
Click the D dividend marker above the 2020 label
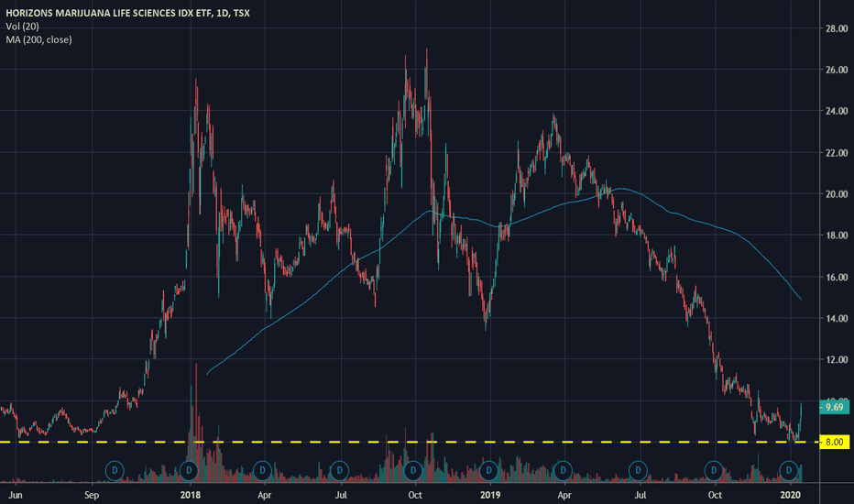[789, 470]
